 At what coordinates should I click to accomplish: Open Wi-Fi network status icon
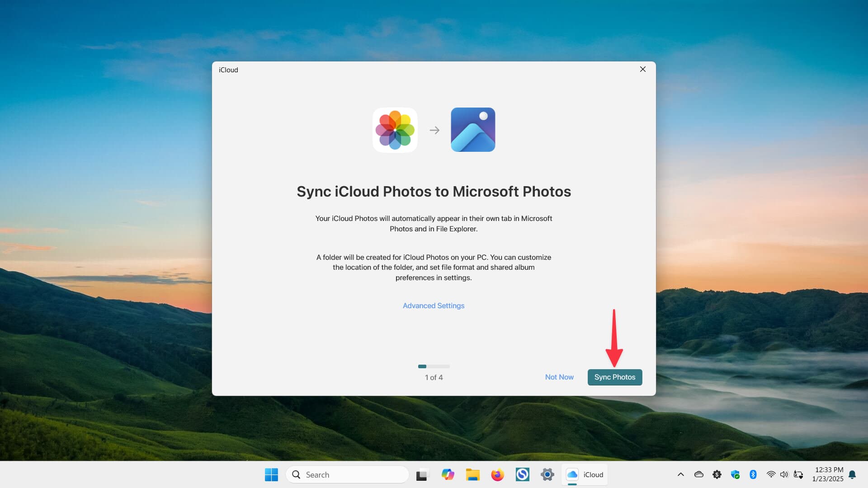(771, 474)
